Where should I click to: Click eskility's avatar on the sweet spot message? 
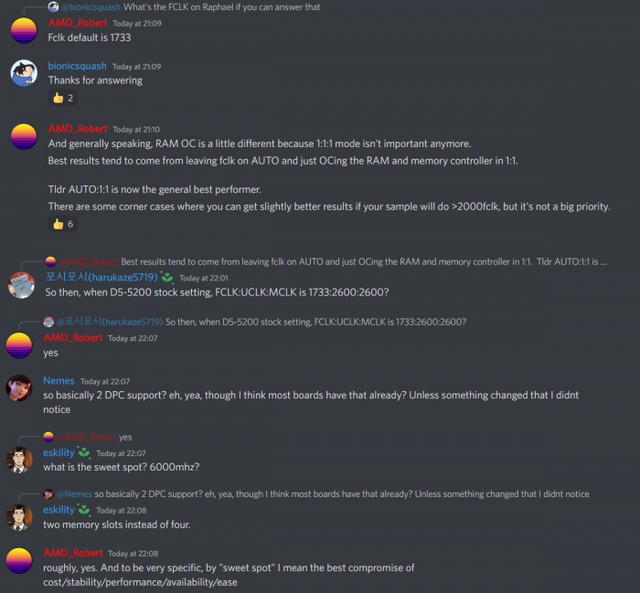(x=19, y=460)
